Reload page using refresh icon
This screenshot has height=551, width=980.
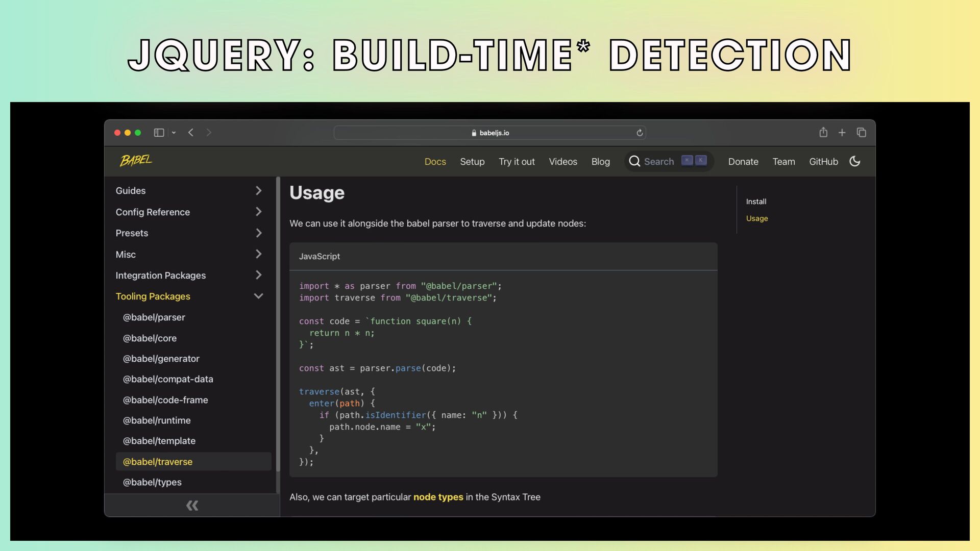(x=640, y=133)
